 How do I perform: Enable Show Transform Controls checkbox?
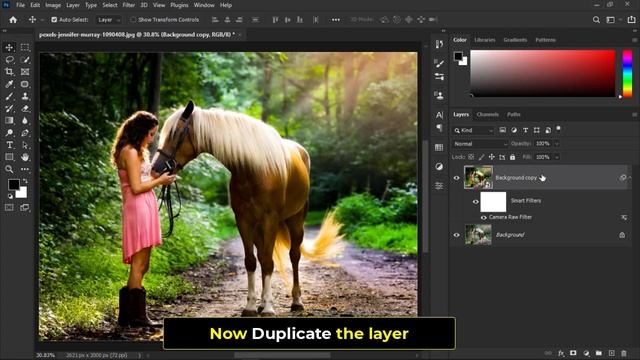coord(133,20)
